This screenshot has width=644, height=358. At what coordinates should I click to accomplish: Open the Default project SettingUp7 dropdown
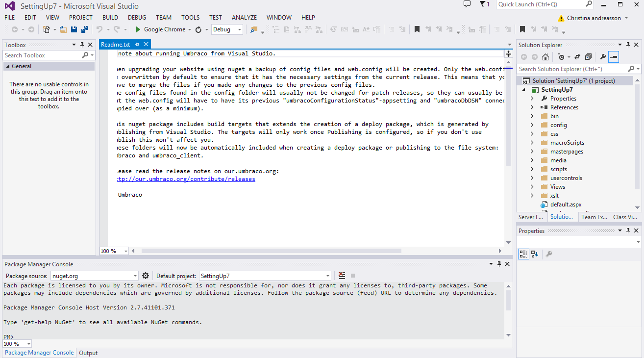(x=328, y=276)
